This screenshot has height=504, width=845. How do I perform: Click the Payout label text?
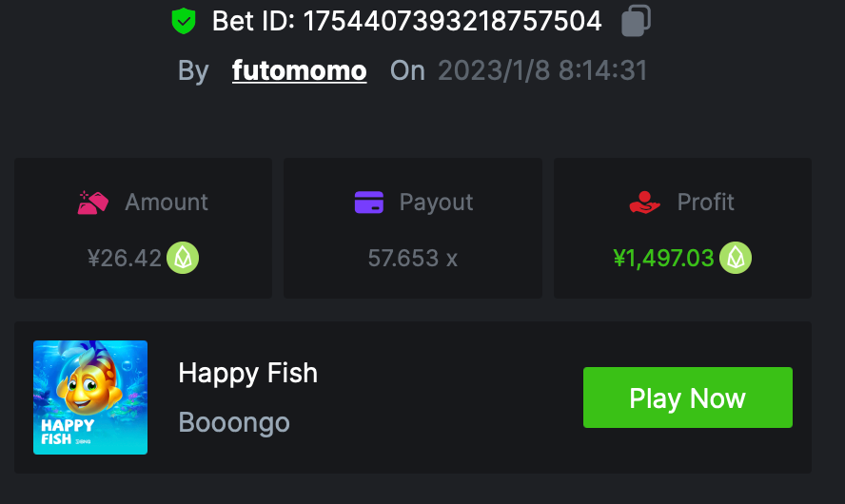coord(436,203)
